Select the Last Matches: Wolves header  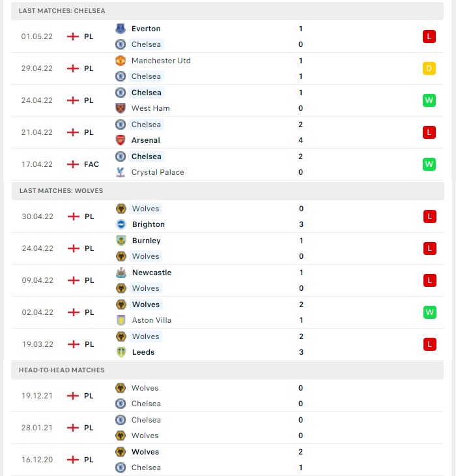(228, 190)
